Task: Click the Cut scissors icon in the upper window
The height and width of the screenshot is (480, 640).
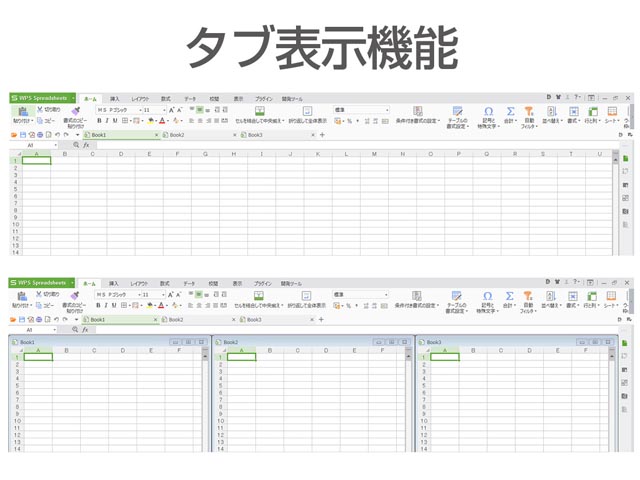Action: 40,109
